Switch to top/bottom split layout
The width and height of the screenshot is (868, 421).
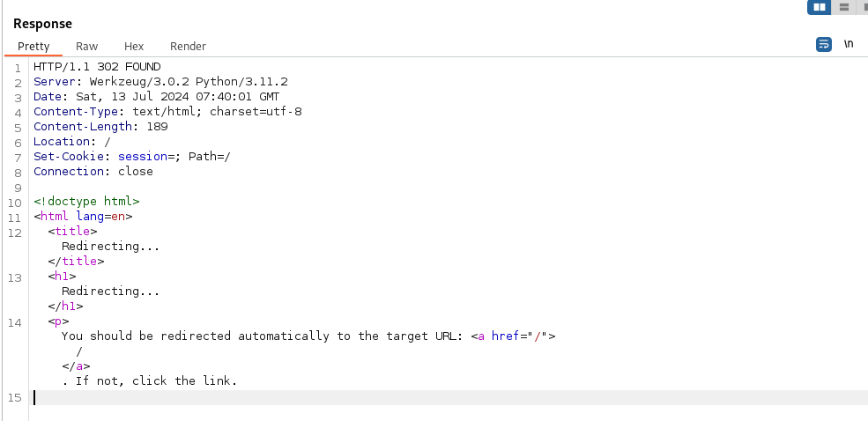pyautogui.click(x=844, y=7)
